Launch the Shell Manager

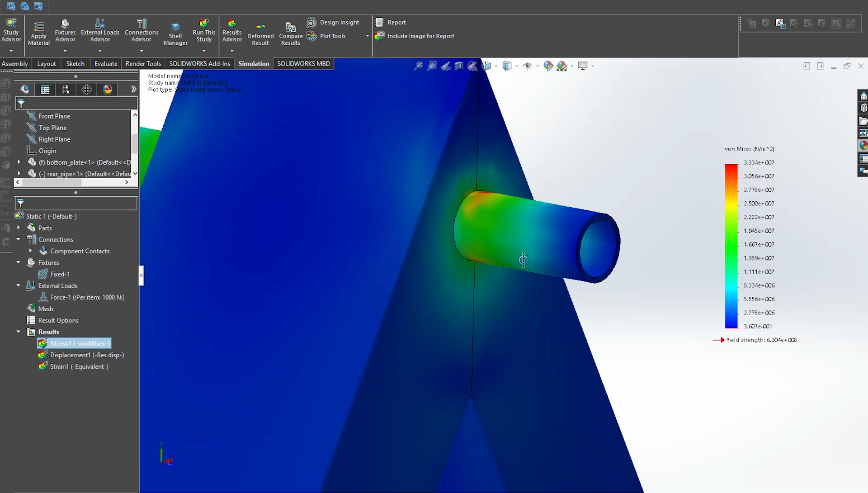[175, 34]
